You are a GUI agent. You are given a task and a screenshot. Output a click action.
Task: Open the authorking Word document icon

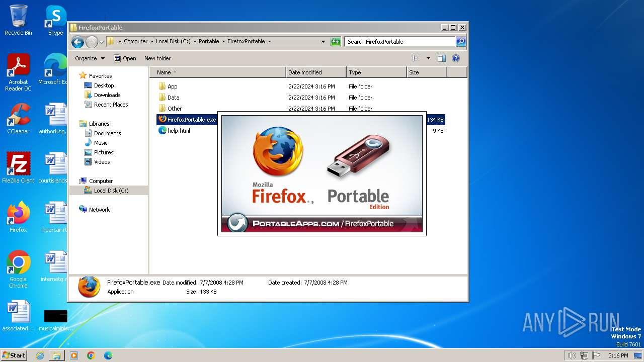pyautogui.click(x=53, y=119)
